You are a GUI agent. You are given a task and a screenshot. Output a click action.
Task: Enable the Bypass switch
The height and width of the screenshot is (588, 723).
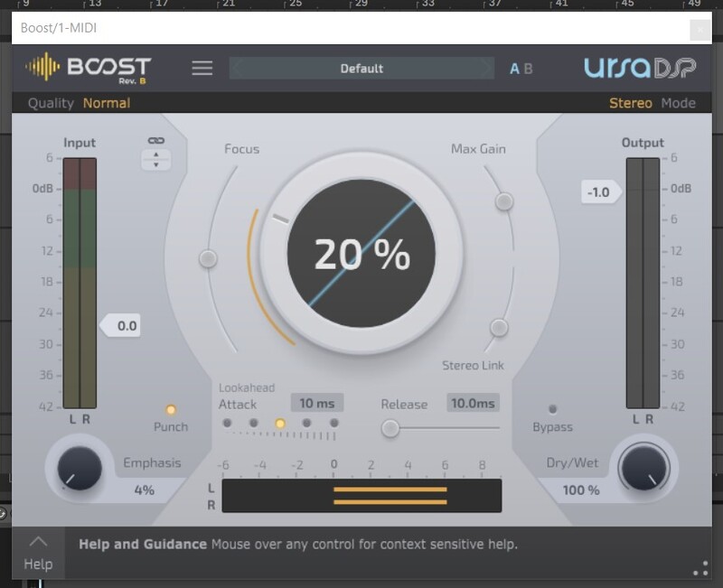553,409
